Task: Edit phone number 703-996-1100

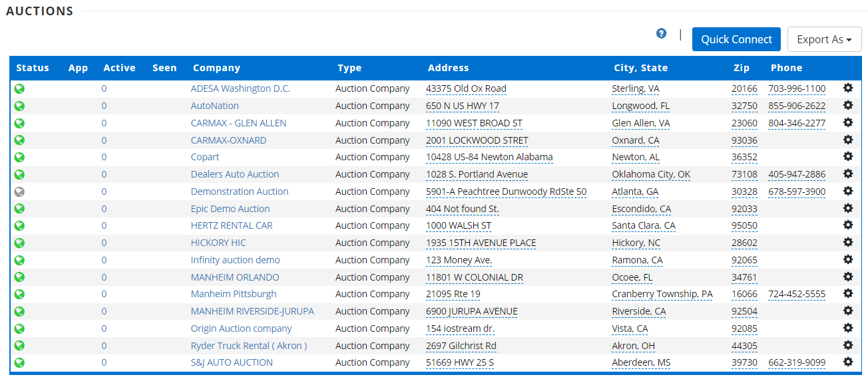Action: [797, 88]
